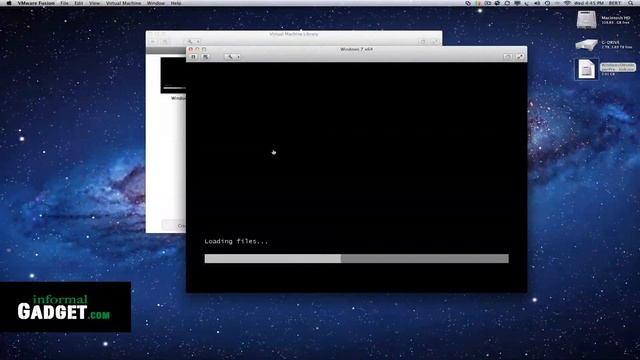Click the Windows 7 x64 window title

tap(356, 49)
